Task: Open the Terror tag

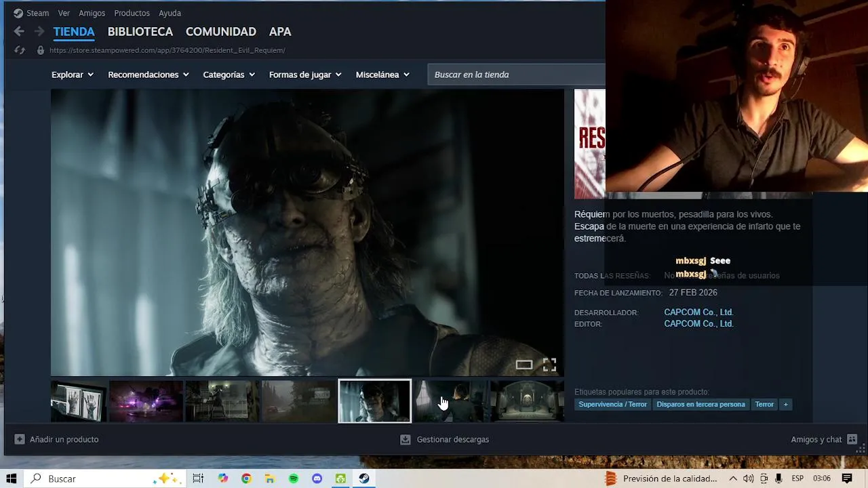Action: (764, 405)
